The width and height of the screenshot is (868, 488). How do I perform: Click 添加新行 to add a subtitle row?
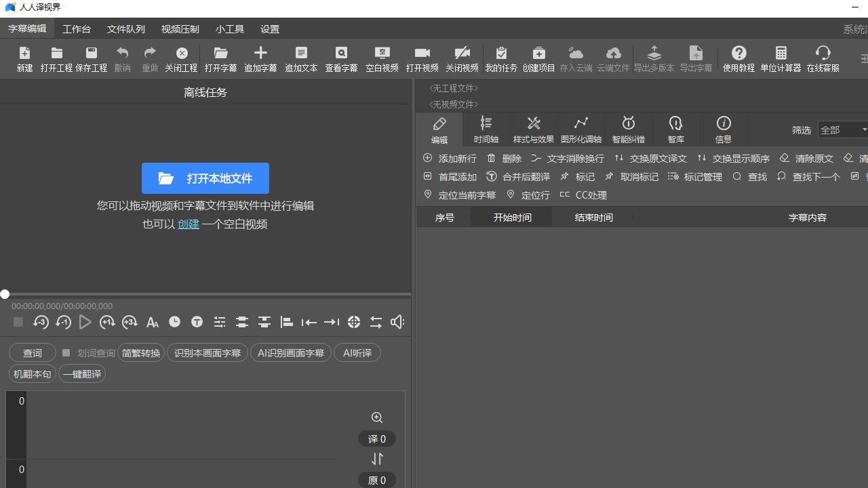(450, 158)
